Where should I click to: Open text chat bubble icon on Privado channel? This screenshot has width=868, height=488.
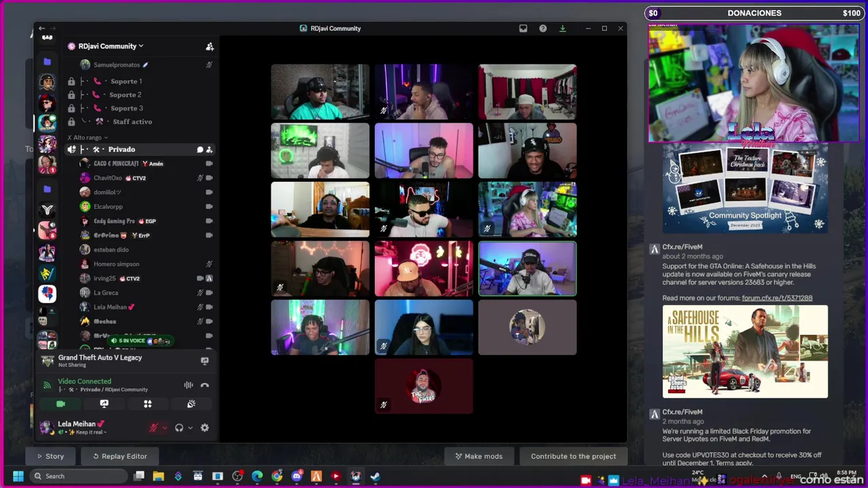[x=200, y=149]
